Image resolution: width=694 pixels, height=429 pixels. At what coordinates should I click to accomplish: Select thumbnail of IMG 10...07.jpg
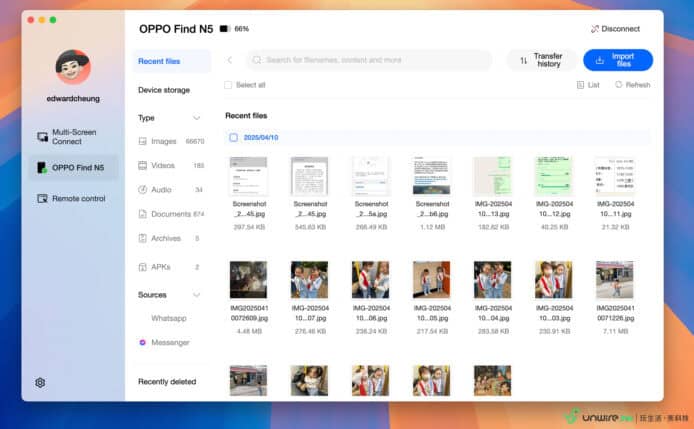(x=309, y=280)
